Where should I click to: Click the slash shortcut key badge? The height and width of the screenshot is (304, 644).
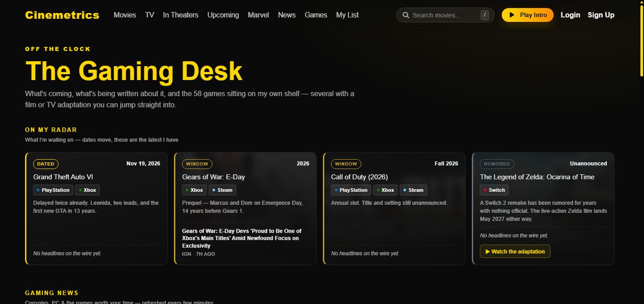[x=485, y=15]
